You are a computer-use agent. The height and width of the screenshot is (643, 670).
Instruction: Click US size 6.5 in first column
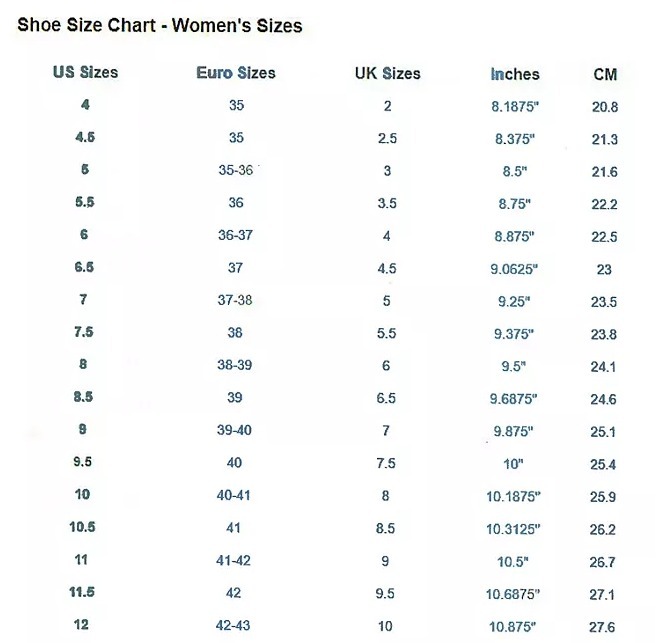pyautogui.click(x=85, y=268)
